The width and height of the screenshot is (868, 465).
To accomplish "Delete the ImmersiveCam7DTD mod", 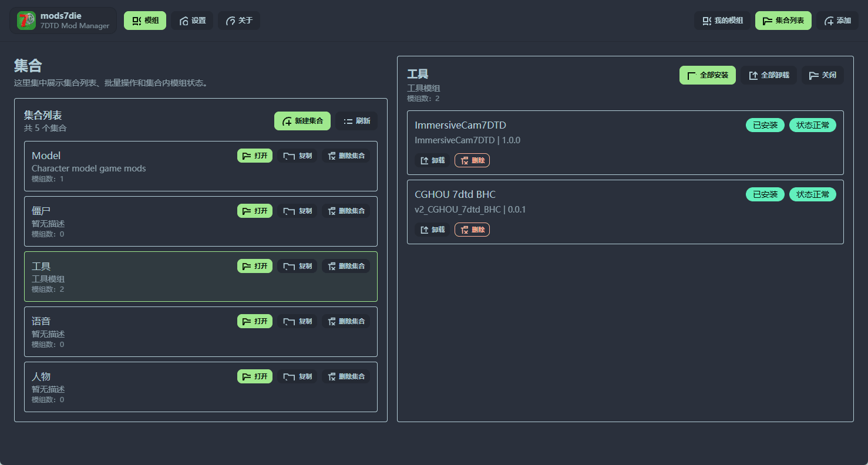I will point(472,160).
